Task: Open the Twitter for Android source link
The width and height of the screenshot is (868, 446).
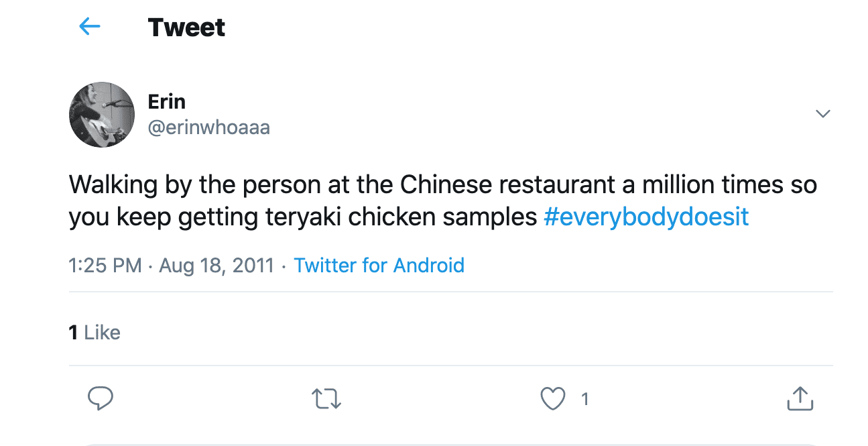Action: (x=379, y=265)
